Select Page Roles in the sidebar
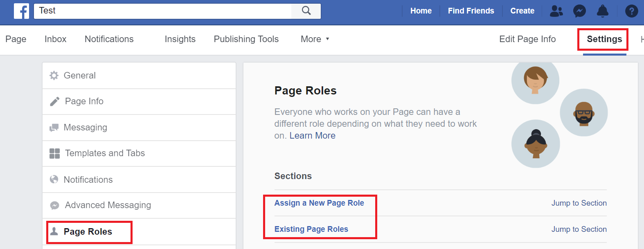This screenshot has height=249, width=644. pos(88,232)
